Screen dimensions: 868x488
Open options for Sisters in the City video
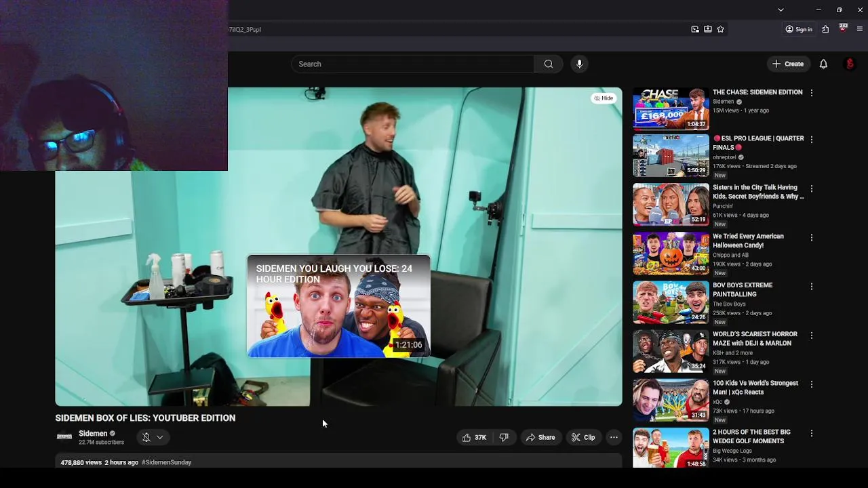tap(812, 188)
